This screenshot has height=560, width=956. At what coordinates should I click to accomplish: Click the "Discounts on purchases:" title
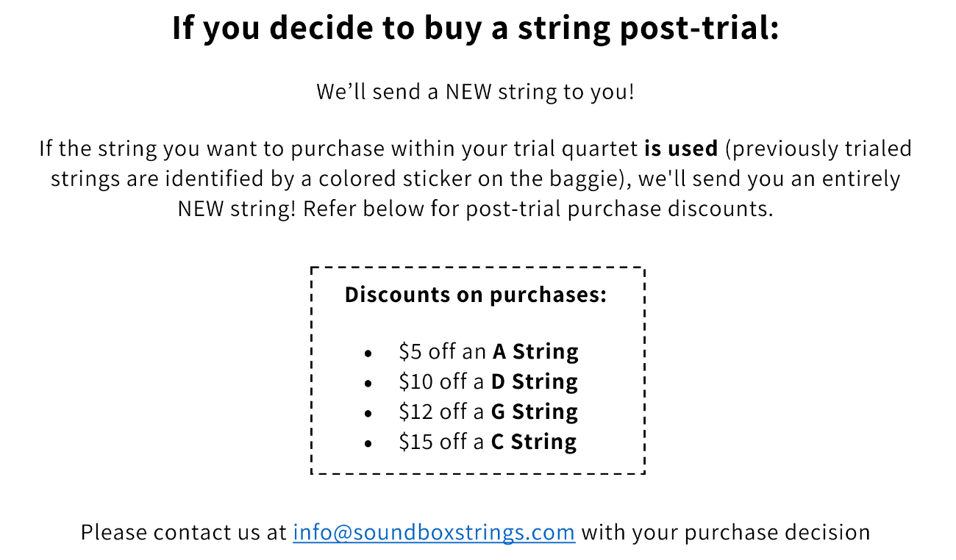click(476, 295)
